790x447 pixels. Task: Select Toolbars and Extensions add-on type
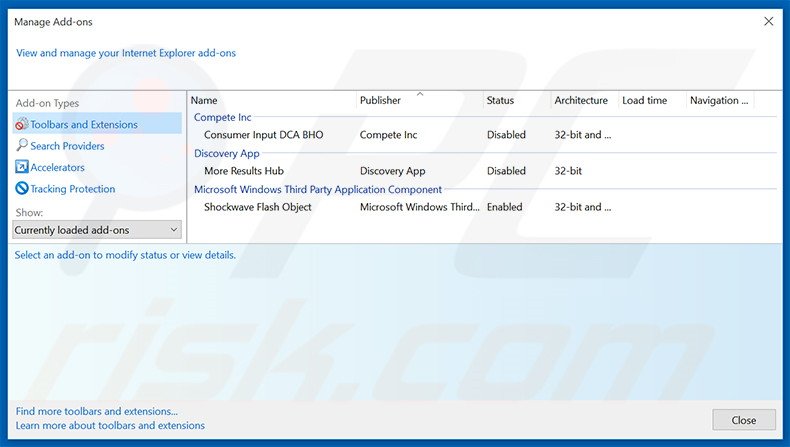tap(97, 123)
